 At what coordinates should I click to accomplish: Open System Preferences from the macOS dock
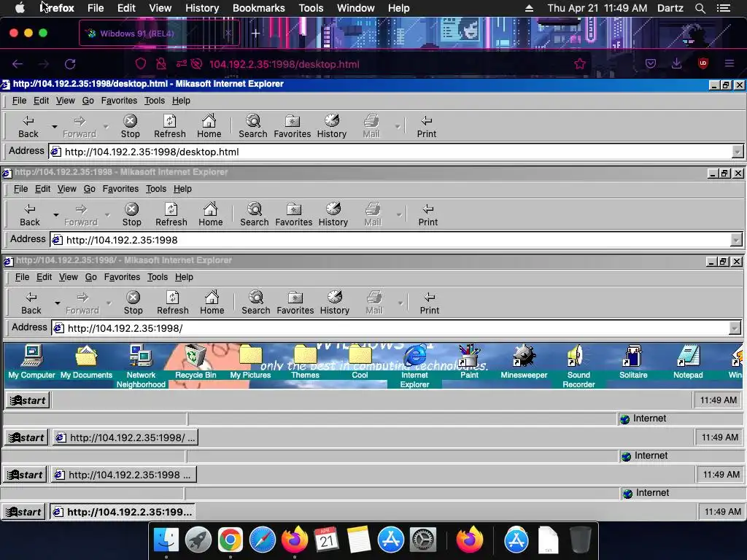(x=422, y=540)
